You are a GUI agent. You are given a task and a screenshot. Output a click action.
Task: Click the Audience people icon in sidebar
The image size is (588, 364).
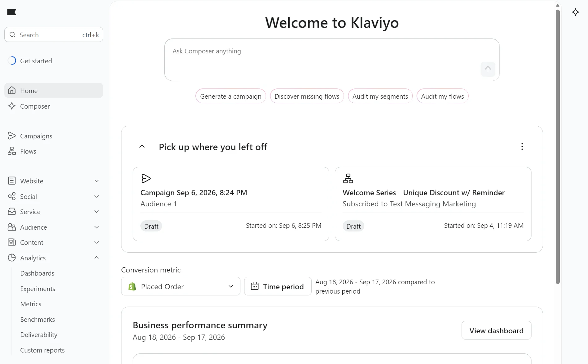tap(12, 227)
